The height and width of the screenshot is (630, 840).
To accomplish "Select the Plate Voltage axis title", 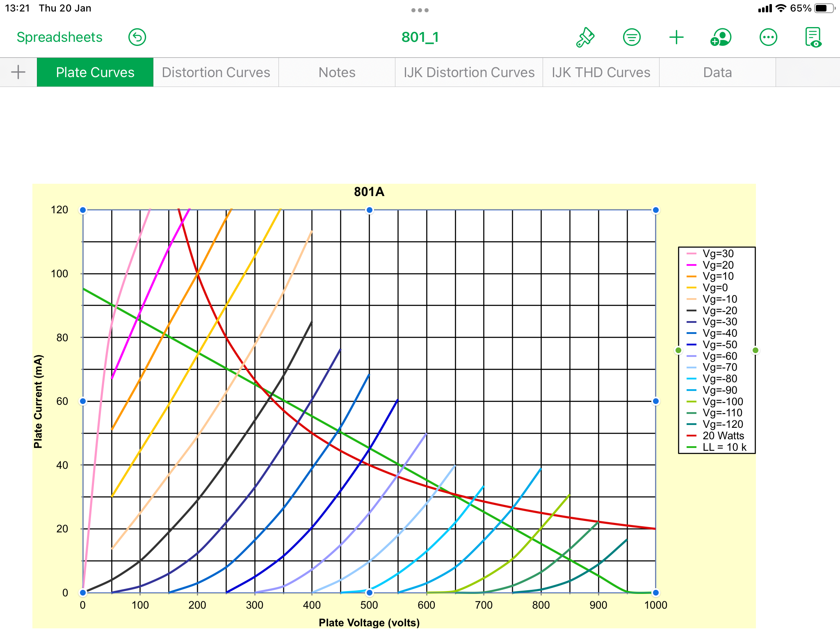I will click(x=369, y=623).
